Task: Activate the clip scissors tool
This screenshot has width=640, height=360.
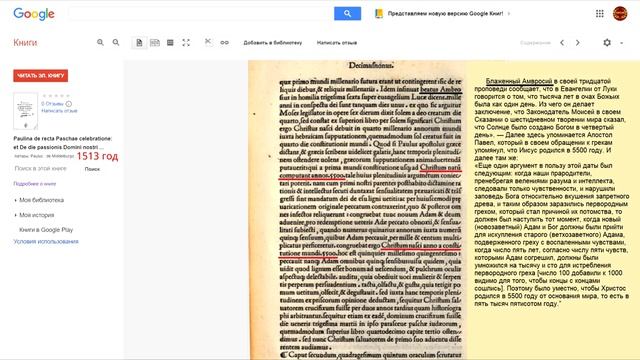Action: 208,42
